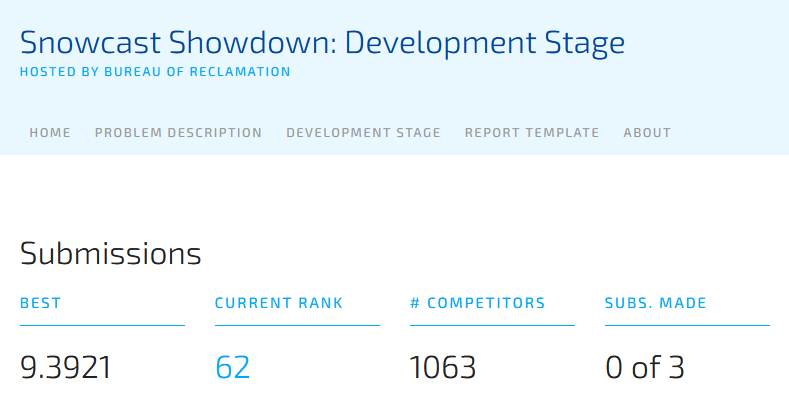
Task: Click the 0 of 3 submissions value
Action: click(x=645, y=367)
